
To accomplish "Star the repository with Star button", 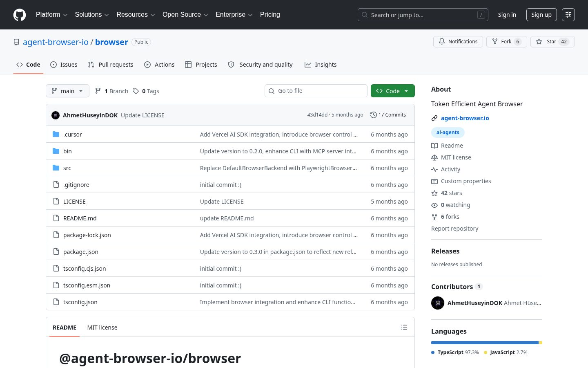I will tap(552, 42).
